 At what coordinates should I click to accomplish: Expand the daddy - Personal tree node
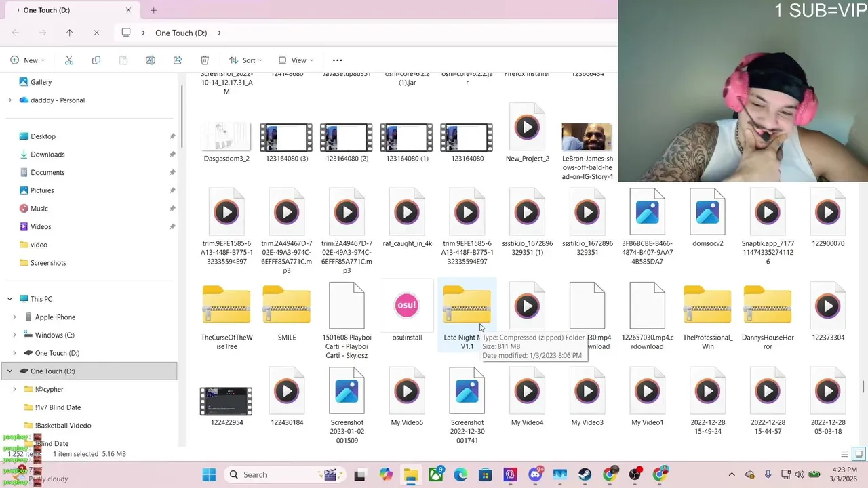9,100
